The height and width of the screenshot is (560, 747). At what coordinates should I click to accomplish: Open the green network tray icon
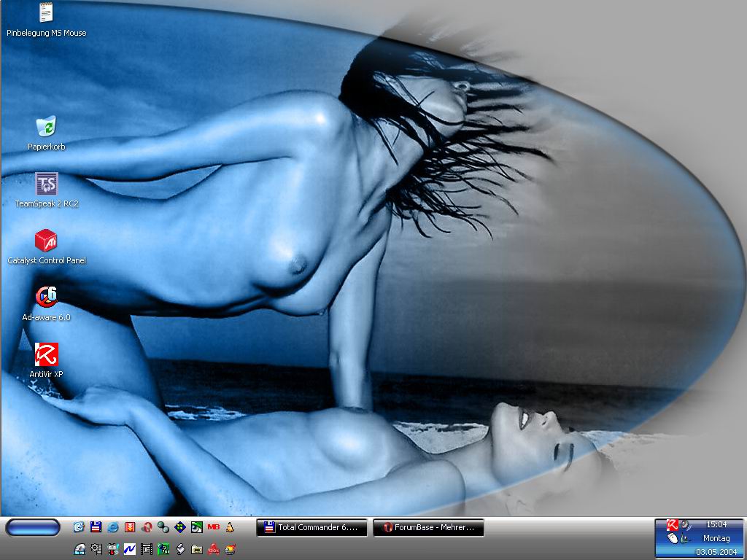685,538
